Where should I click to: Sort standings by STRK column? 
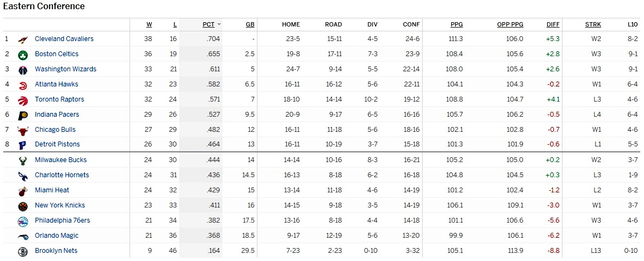coord(593,24)
